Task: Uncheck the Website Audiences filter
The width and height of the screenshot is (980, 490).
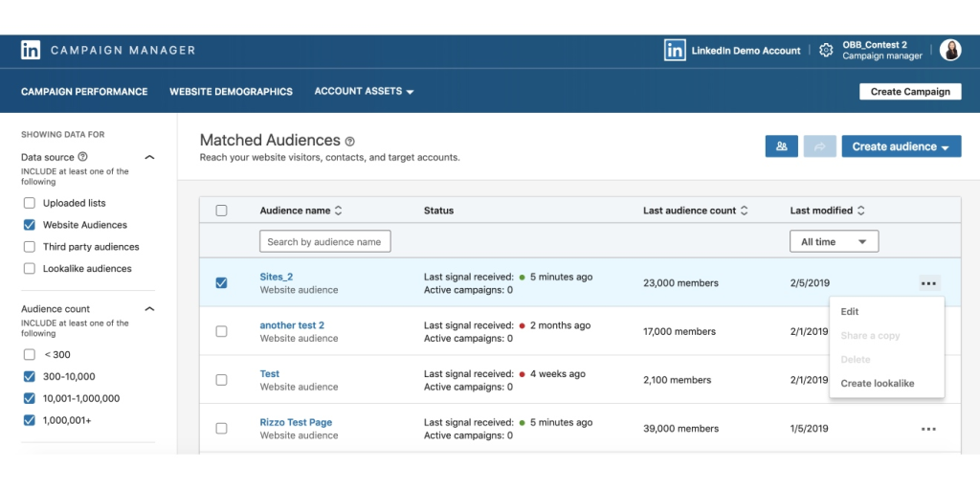Action: (x=30, y=225)
